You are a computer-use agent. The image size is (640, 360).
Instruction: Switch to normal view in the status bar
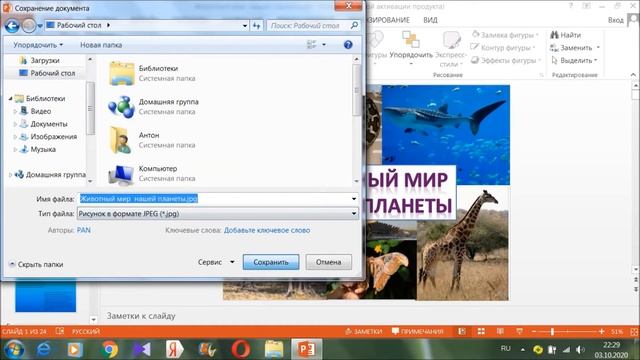click(x=462, y=331)
